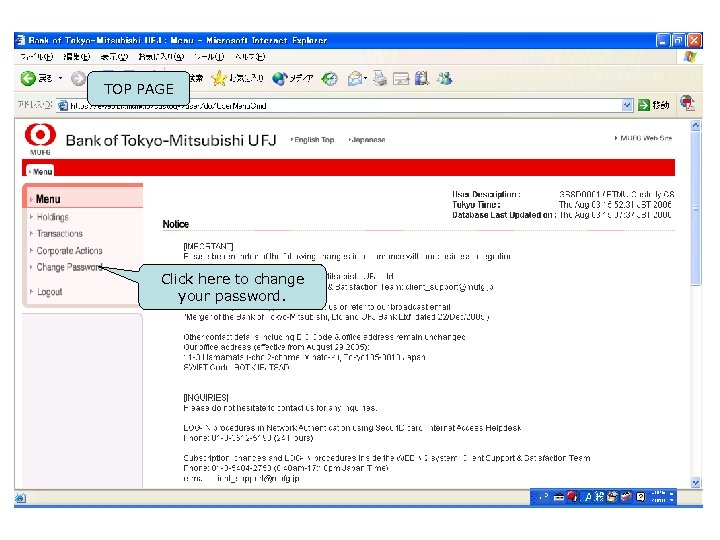Image resolution: width=720 pixels, height=540 pixels.
Task: Click Logout in the side menu
Action: click(x=49, y=292)
